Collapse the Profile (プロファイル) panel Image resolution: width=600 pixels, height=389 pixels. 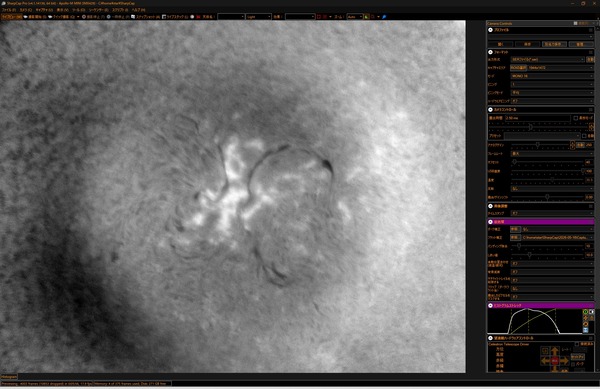tap(490, 30)
